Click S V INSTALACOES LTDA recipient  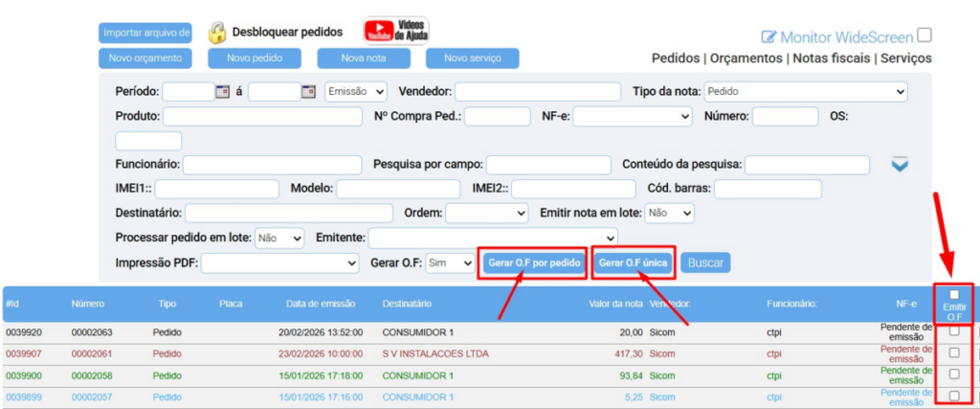click(435, 354)
